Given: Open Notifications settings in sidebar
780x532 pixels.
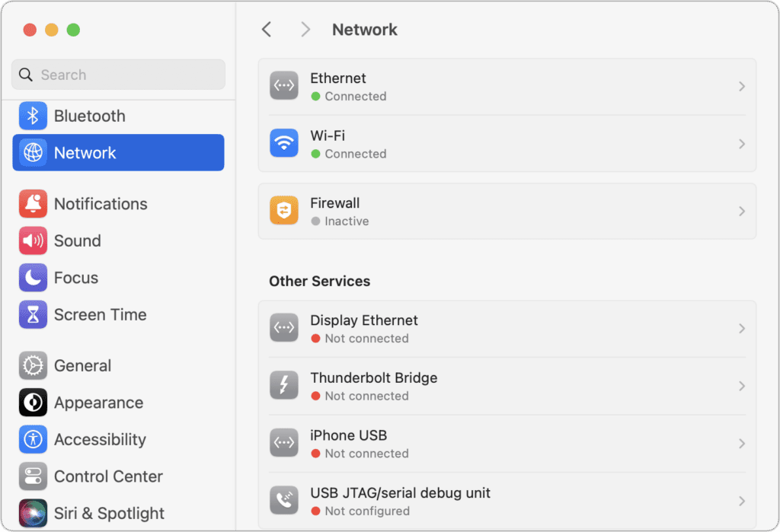Looking at the screenshot, I should click(x=100, y=204).
